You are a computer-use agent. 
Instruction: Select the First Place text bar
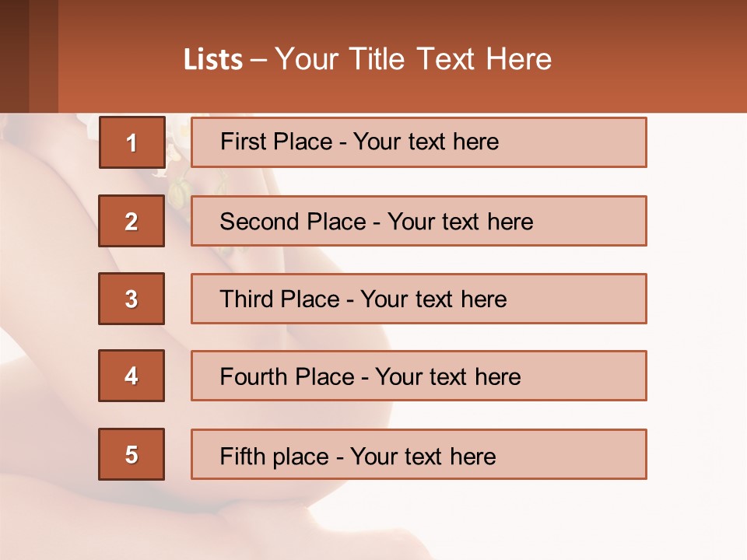419,142
